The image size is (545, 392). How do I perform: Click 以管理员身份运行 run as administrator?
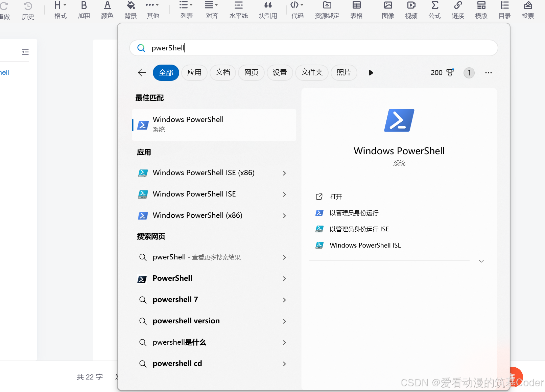click(354, 213)
